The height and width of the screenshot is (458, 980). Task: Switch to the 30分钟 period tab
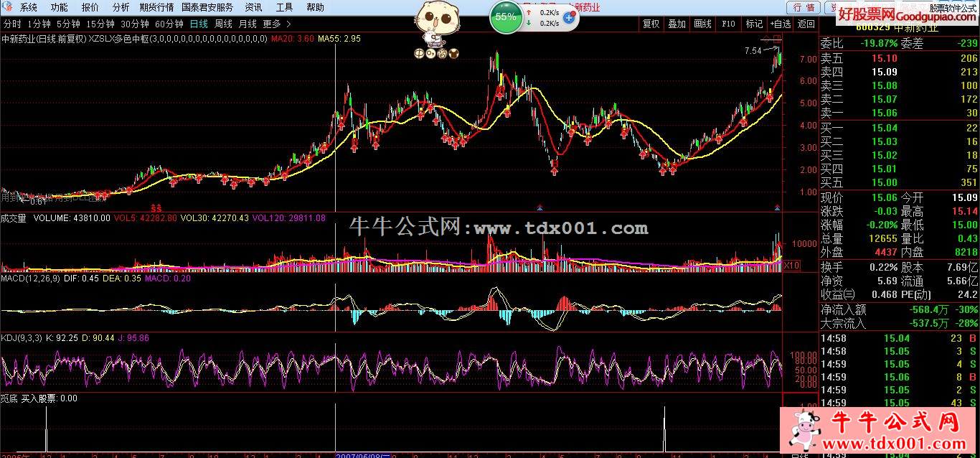coord(135,24)
